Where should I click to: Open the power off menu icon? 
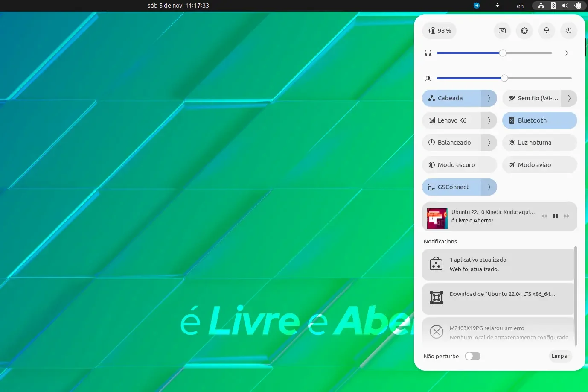tap(568, 31)
